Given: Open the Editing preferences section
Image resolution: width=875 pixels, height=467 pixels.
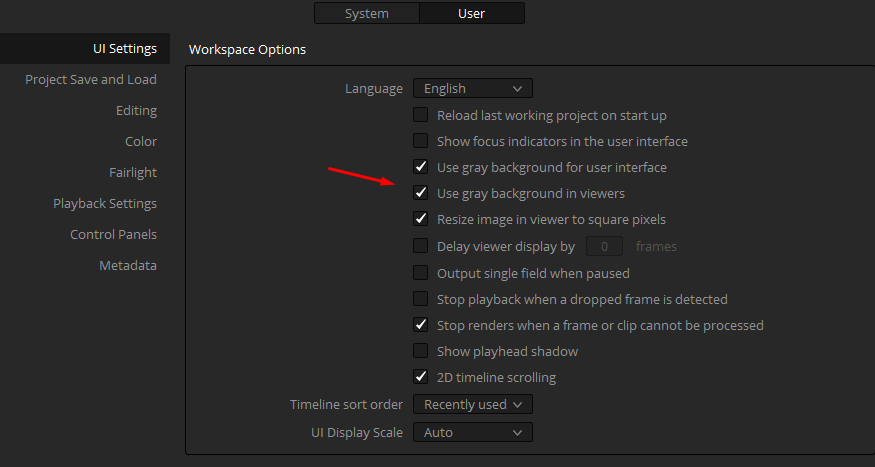Looking at the screenshot, I should (x=136, y=110).
